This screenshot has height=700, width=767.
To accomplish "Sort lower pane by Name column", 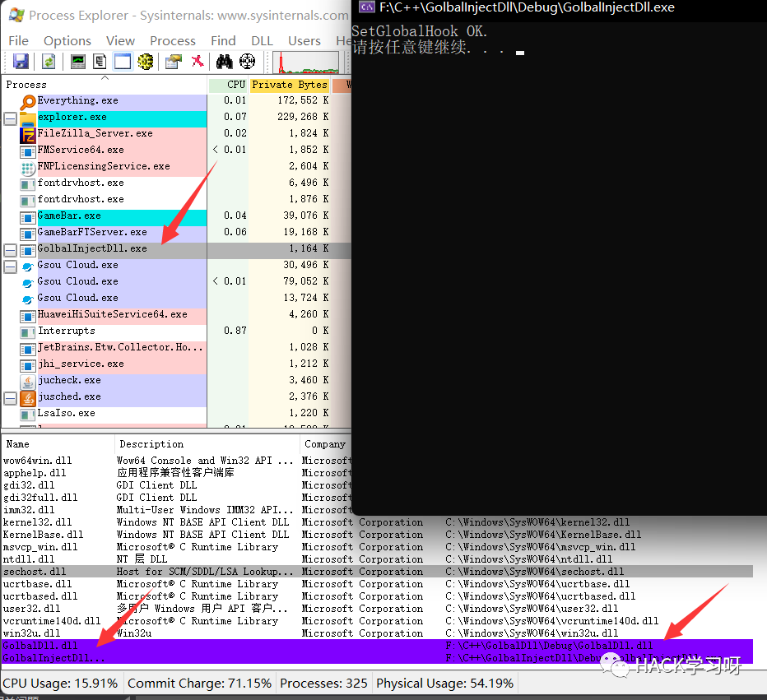I will pyautogui.click(x=58, y=444).
